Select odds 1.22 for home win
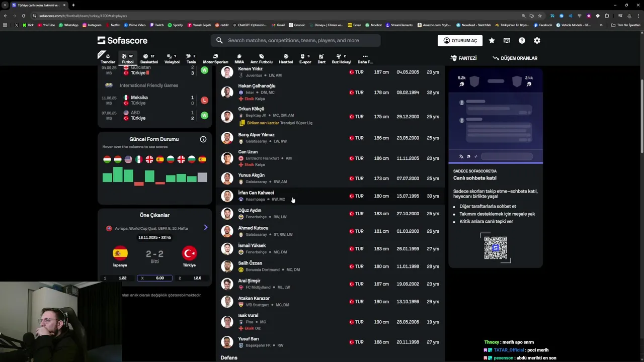The height and width of the screenshot is (362, 644). (x=117, y=278)
